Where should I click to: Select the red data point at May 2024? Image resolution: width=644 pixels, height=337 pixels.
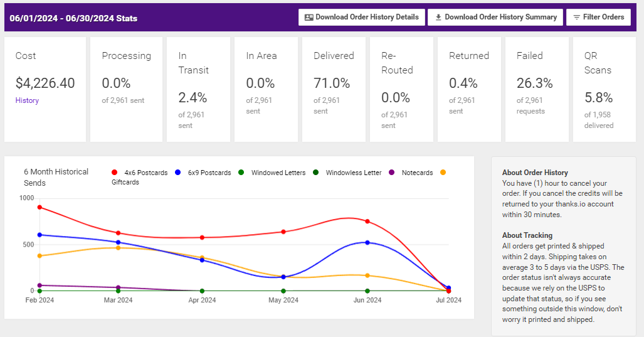click(283, 232)
